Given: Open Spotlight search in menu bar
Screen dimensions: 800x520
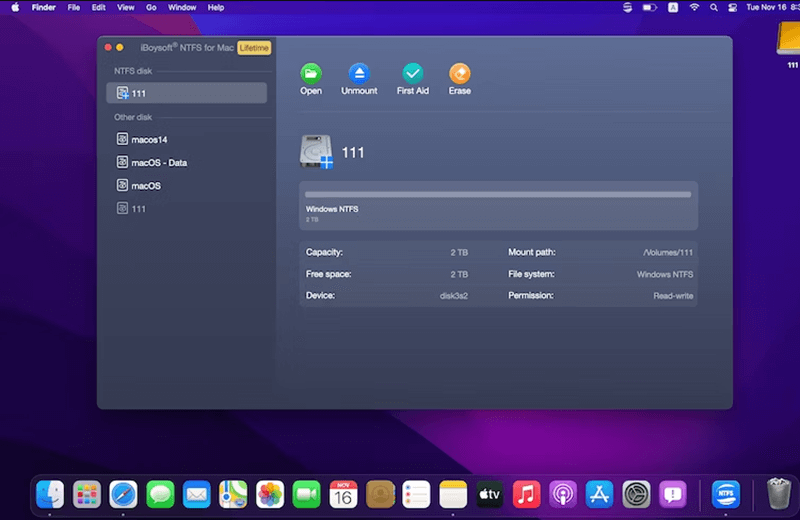Looking at the screenshot, I should 714,7.
